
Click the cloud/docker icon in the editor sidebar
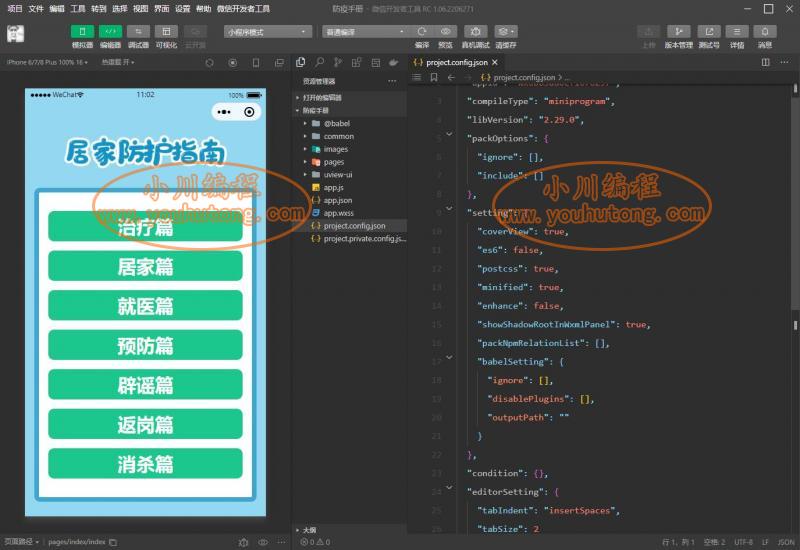coord(393,62)
